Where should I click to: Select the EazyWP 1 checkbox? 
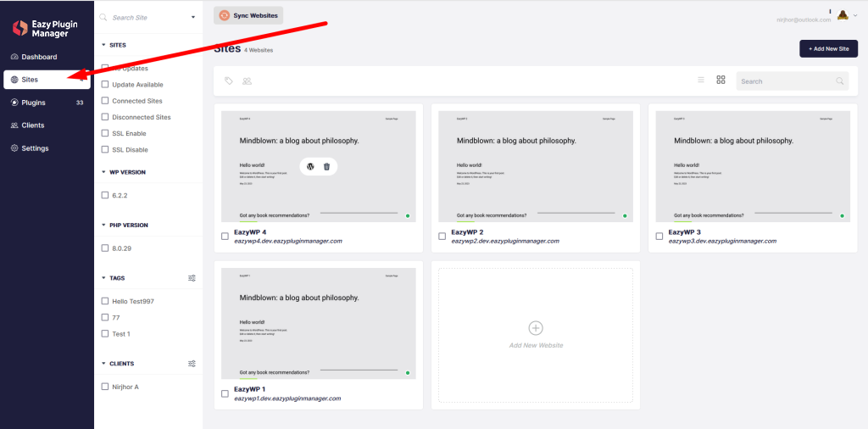225,393
